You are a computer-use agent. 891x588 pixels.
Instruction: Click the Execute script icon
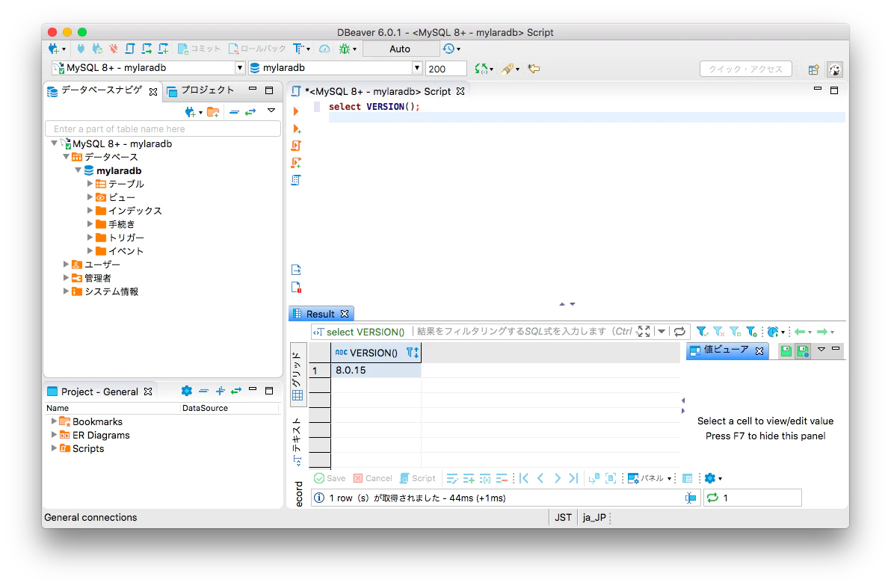(x=296, y=146)
